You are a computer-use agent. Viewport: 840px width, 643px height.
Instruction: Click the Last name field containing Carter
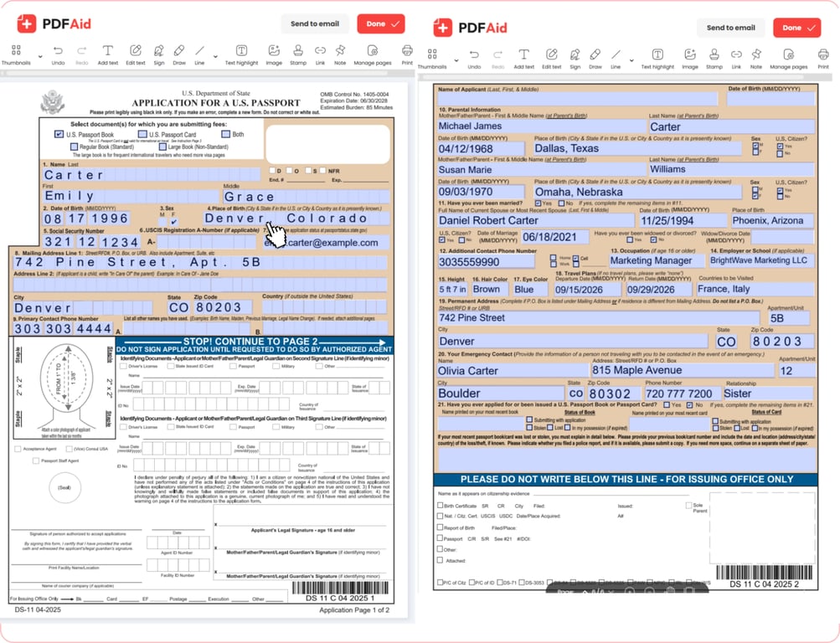click(152, 174)
